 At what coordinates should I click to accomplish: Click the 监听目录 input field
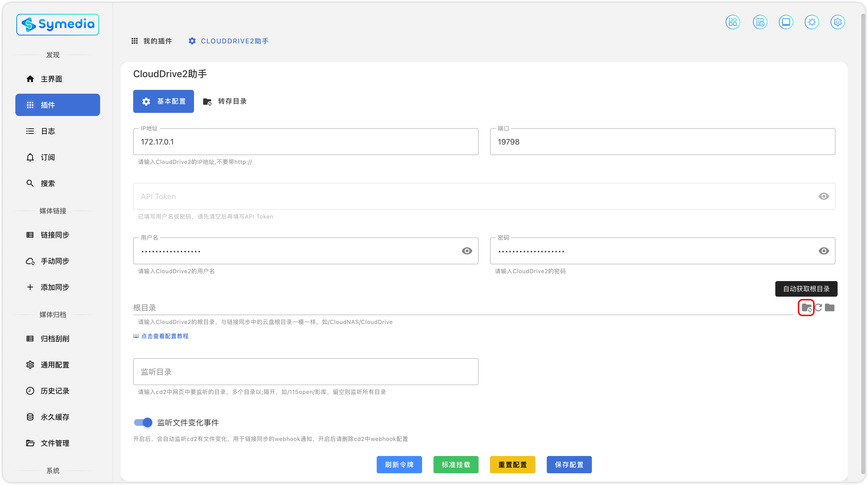point(305,372)
